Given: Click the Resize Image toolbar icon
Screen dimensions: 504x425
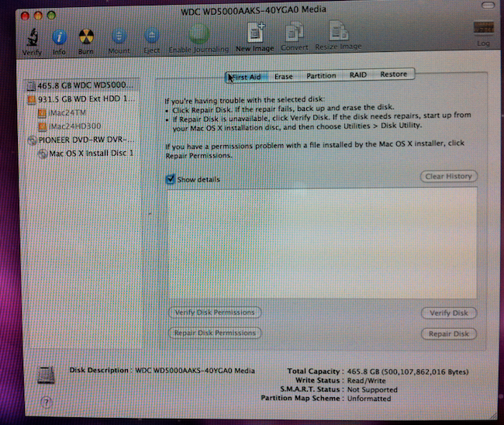Looking at the screenshot, I should [338, 31].
